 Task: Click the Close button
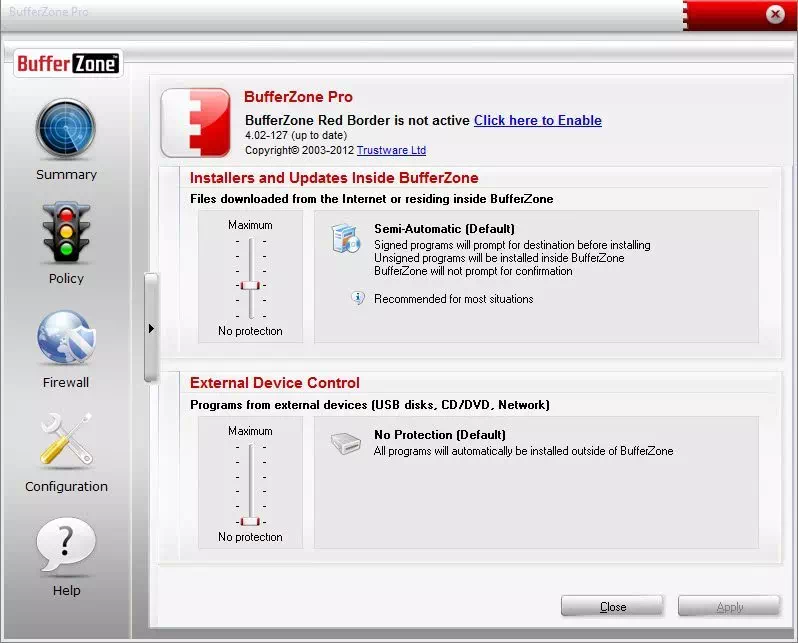point(613,606)
